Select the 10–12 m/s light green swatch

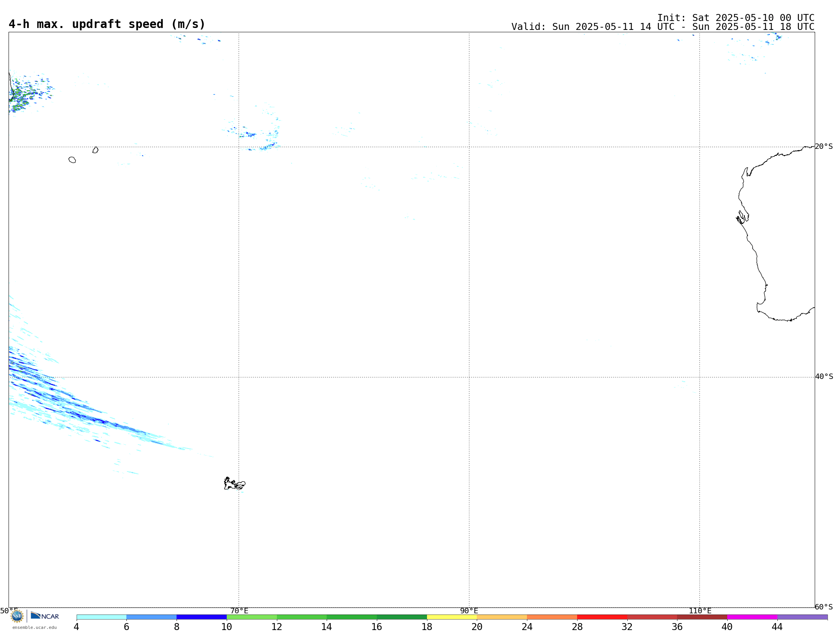pos(252,617)
